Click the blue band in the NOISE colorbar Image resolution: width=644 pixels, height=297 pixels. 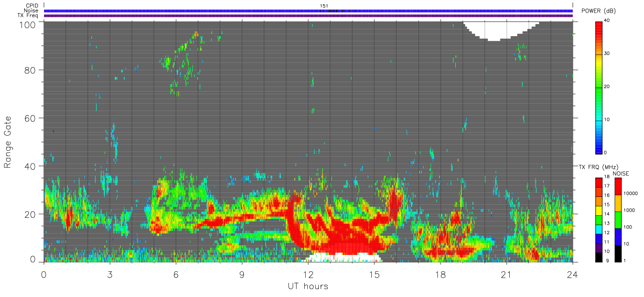[x=618, y=236]
